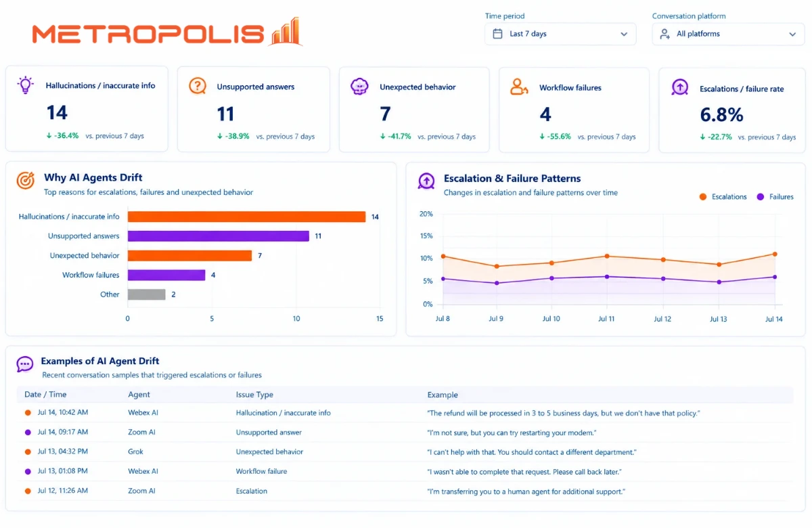812x528 pixels.
Task: Click the refund policy example quote
Action: pos(563,412)
